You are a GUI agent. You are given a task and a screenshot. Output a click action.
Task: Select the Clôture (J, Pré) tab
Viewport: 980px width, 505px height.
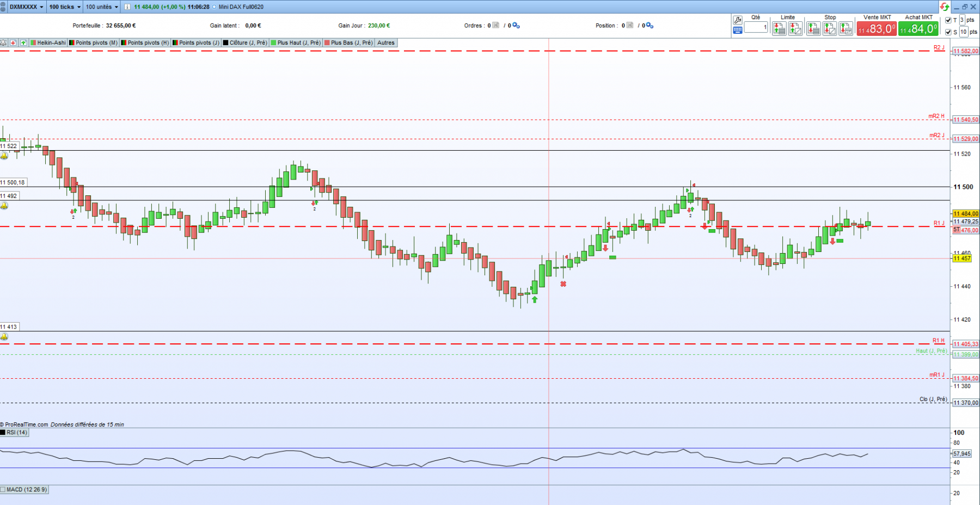point(245,42)
